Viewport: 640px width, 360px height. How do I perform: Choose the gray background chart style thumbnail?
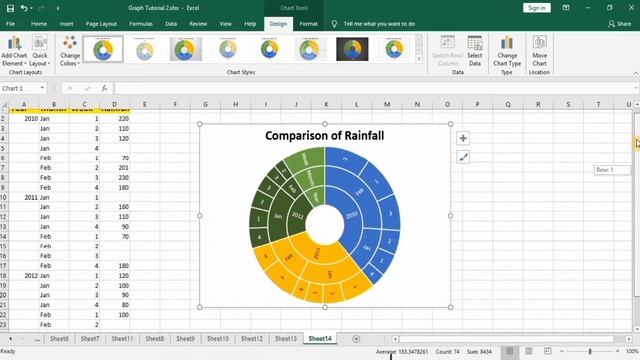(186, 49)
